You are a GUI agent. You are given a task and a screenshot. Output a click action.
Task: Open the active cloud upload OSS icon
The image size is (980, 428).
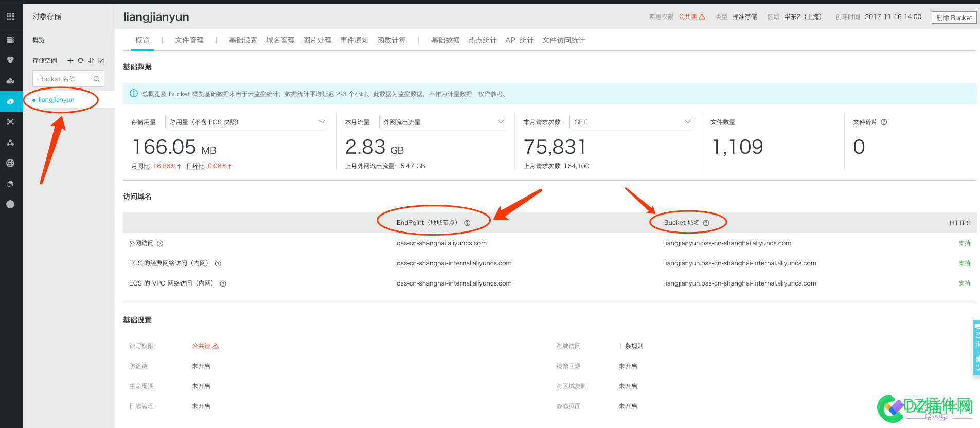10,101
